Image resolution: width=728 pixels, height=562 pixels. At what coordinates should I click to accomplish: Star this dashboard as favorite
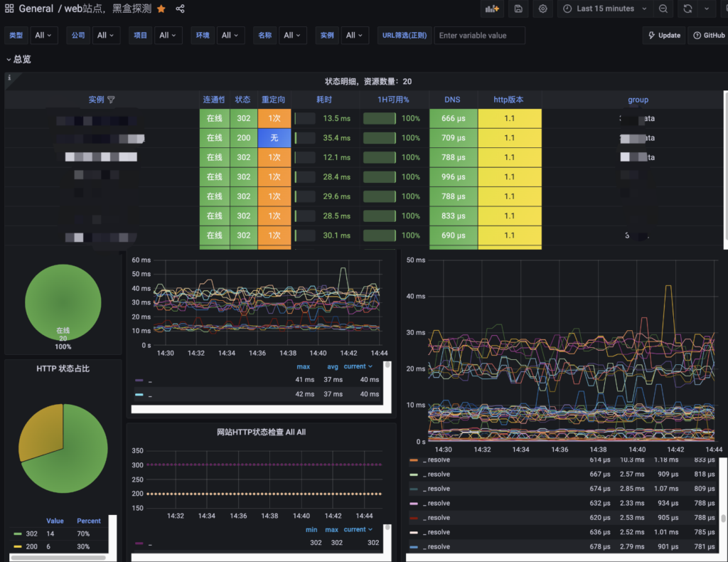161,9
